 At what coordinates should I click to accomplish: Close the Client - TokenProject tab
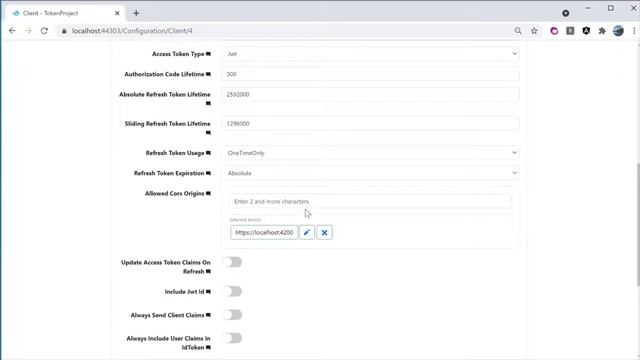tap(117, 13)
